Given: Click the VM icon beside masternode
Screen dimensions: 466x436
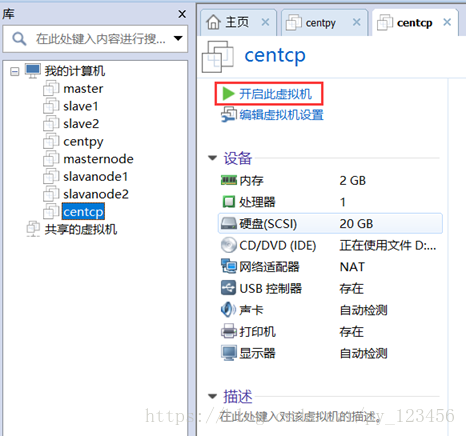Looking at the screenshot, I should pyautogui.click(x=51, y=159).
